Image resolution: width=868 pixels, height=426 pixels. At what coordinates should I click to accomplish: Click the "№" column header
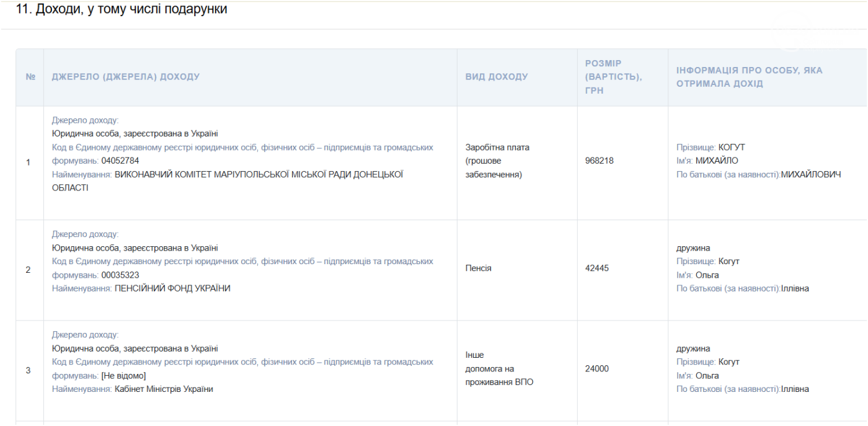30,77
